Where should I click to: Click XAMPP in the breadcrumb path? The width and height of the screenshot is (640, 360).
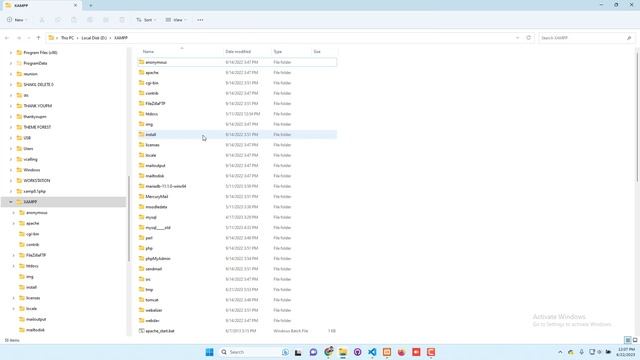[121, 38]
